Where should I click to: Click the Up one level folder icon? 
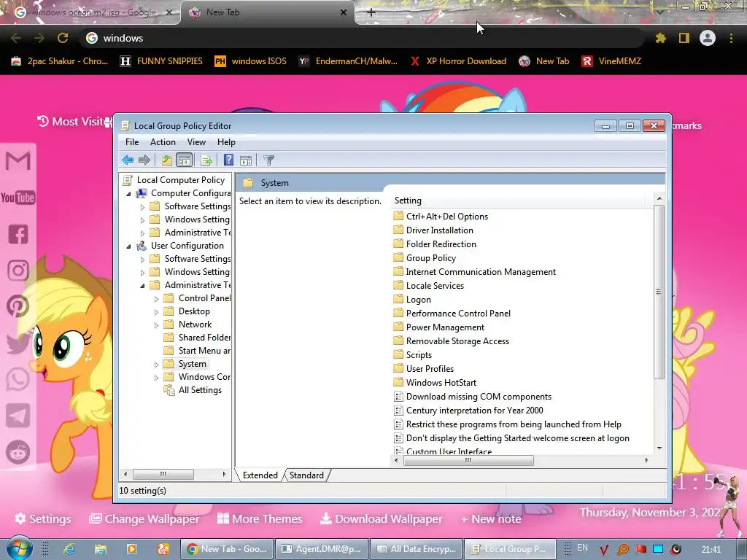click(x=166, y=160)
